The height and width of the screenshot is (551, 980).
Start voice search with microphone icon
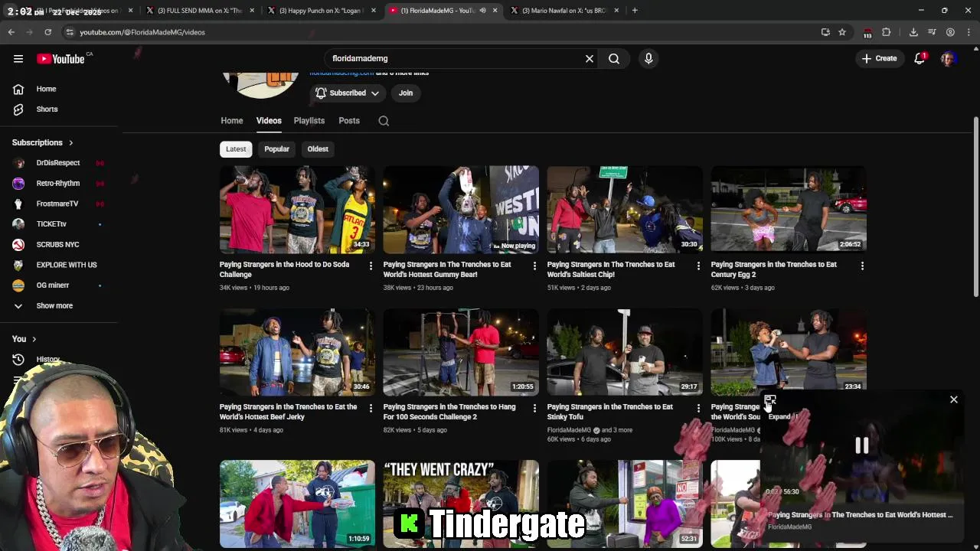pyautogui.click(x=648, y=58)
